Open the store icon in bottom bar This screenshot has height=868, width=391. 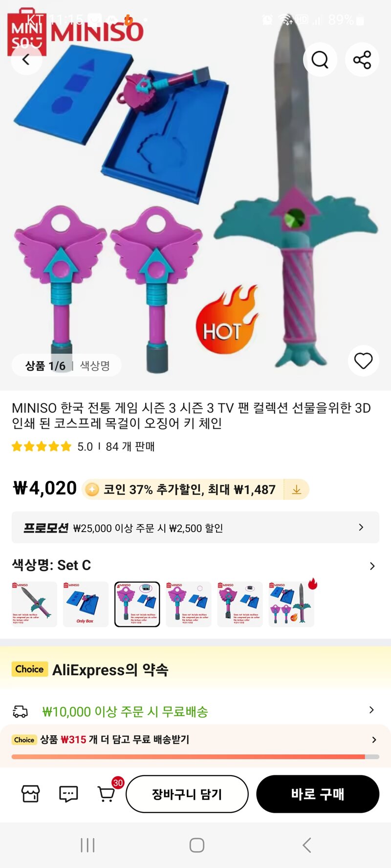pos(30,794)
